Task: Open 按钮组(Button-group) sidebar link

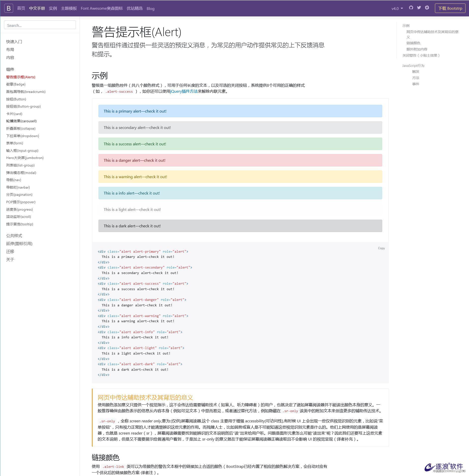Action: (x=23, y=106)
